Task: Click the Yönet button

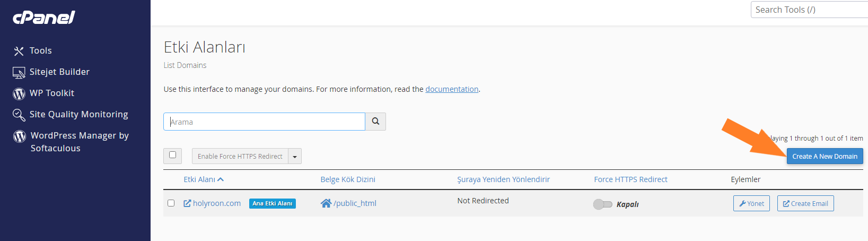Action: (751, 203)
